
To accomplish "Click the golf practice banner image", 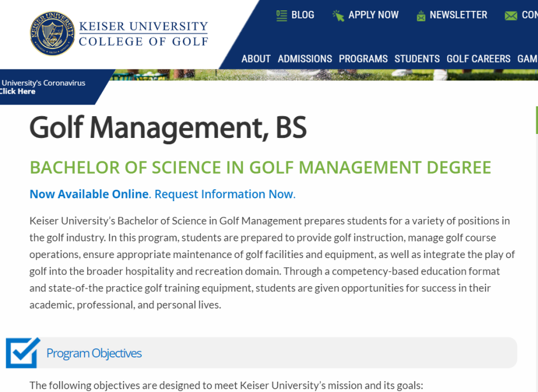I will point(322,75).
